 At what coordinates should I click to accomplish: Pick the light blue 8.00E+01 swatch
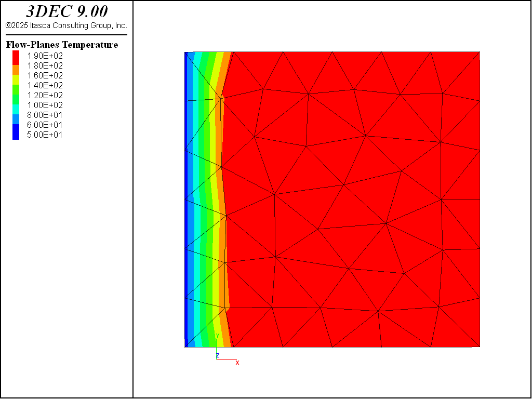click(16, 119)
